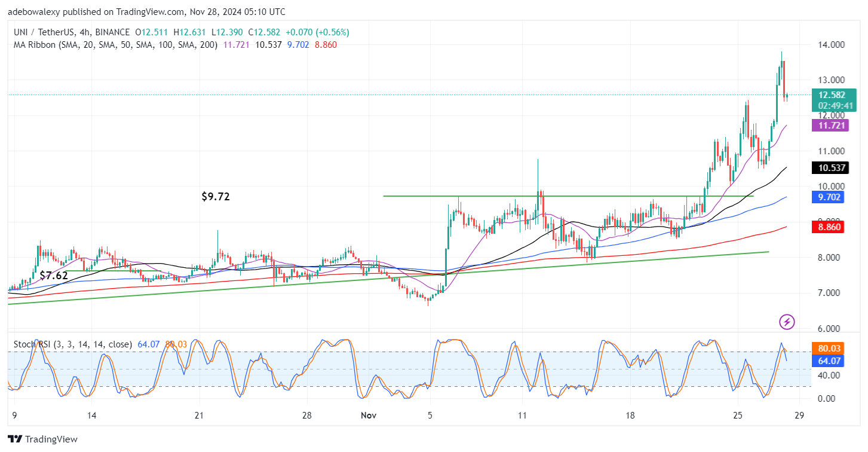
Task: Click the countdown timer 02:49:41
Action: click(835, 106)
